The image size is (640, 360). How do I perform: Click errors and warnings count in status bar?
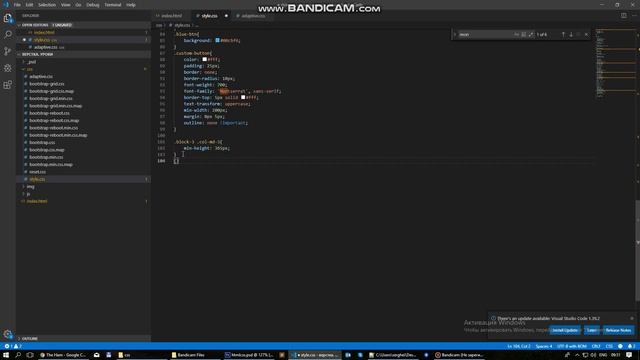coord(13,346)
